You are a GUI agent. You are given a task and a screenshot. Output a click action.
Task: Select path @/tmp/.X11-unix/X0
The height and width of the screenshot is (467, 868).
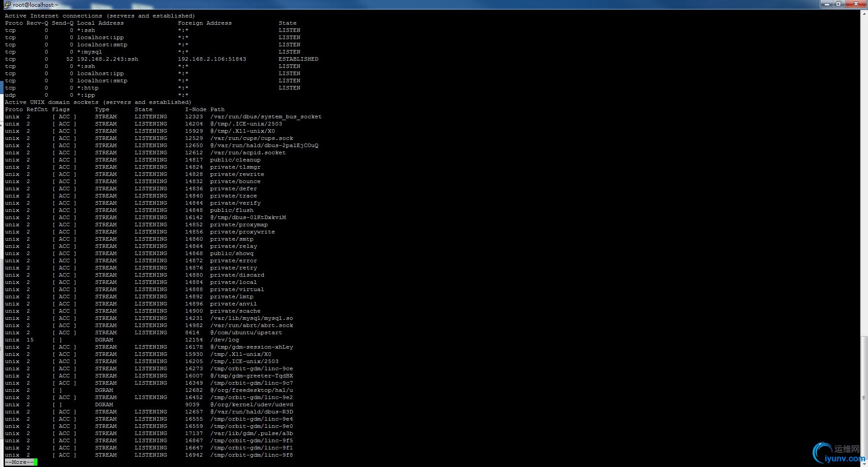(x=243, y=131)
